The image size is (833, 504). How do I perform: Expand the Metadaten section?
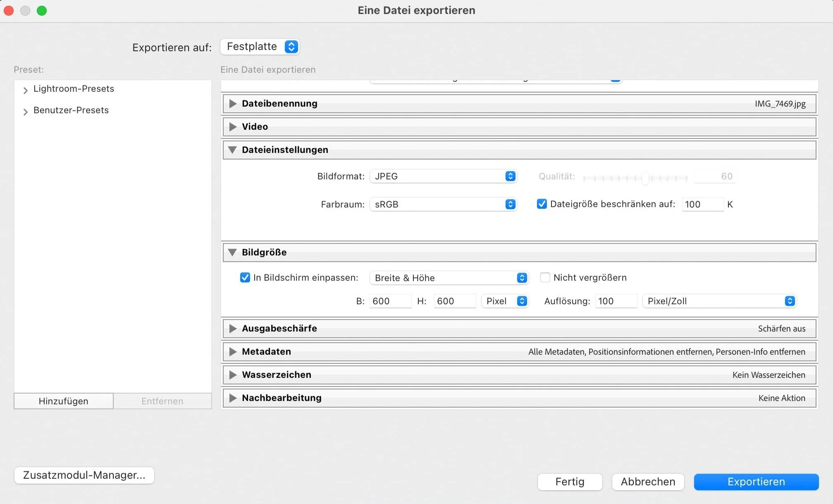pyautogui.click(x=233, y=351)
